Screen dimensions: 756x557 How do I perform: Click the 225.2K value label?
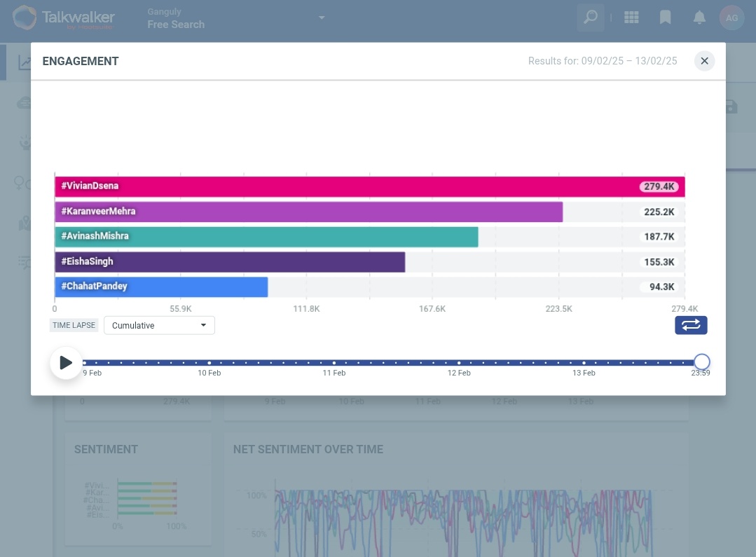pos(659,212)
